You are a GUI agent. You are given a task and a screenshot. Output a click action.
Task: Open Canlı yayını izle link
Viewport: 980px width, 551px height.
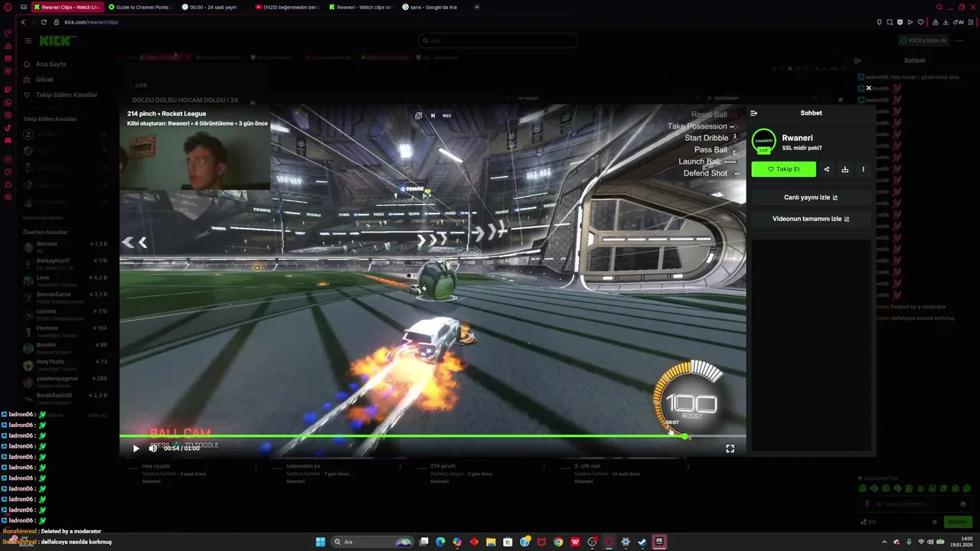[x=811, y=197]
